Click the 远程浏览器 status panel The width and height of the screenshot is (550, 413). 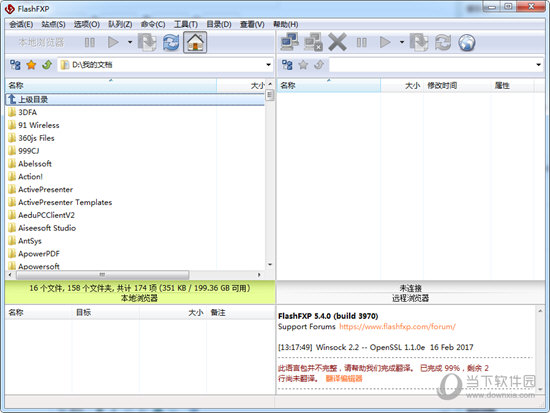click(x=410, y=299)
